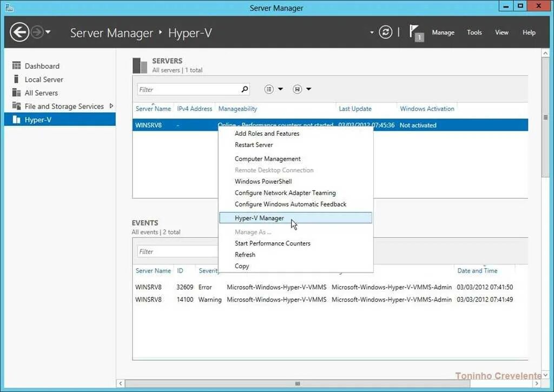
Task: Open the navigation history dropdown arrow
Action: point(48,32)
